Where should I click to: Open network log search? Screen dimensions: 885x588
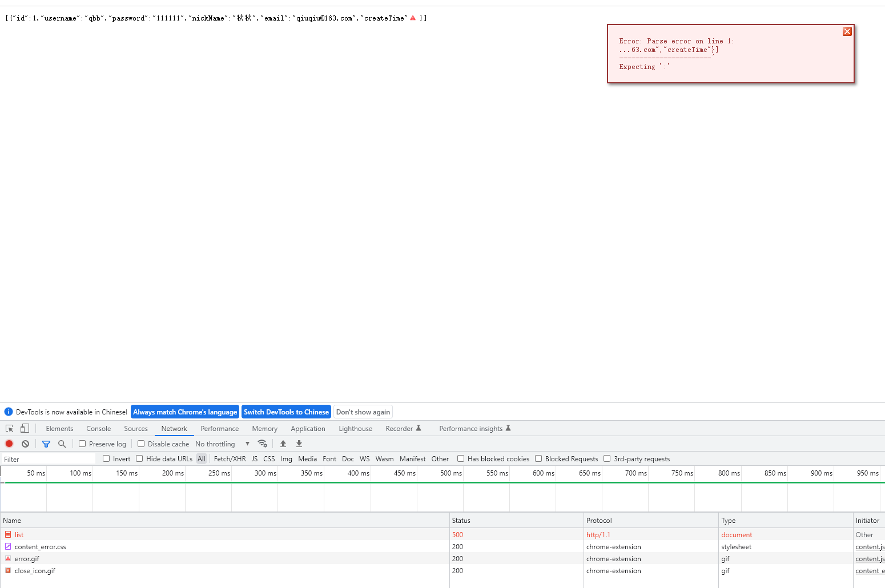click(x=62, y=444)
